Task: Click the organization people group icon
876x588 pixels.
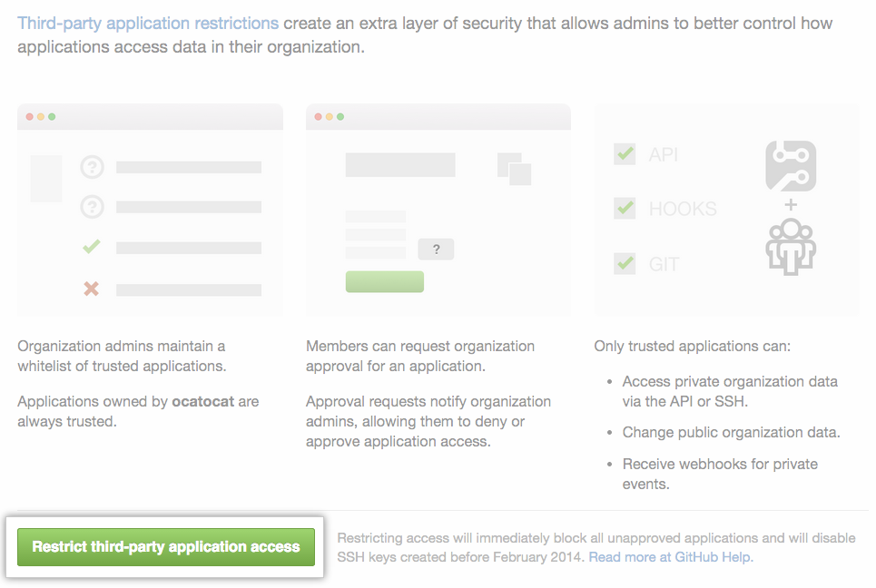Action: pyautogui.click(x=791, y=245)
